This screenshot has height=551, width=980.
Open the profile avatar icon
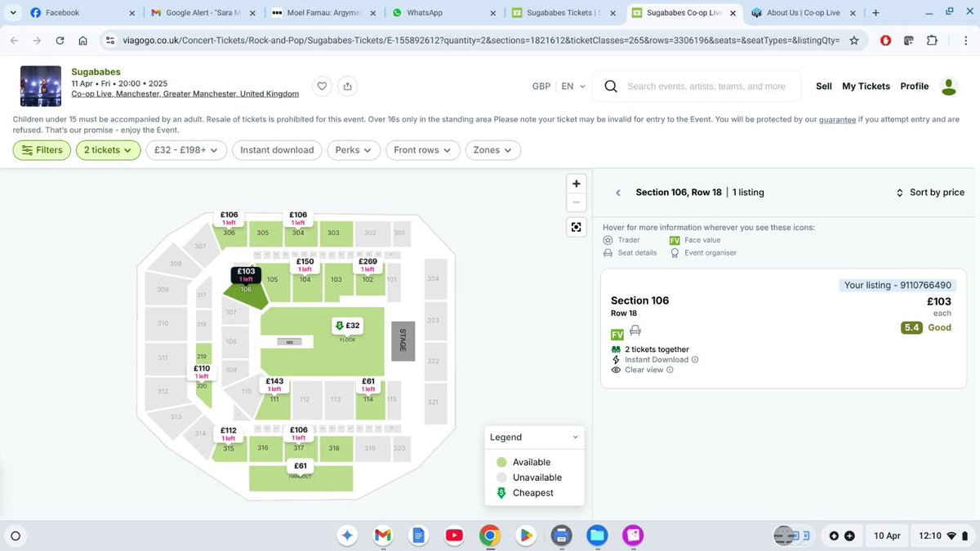948,86
